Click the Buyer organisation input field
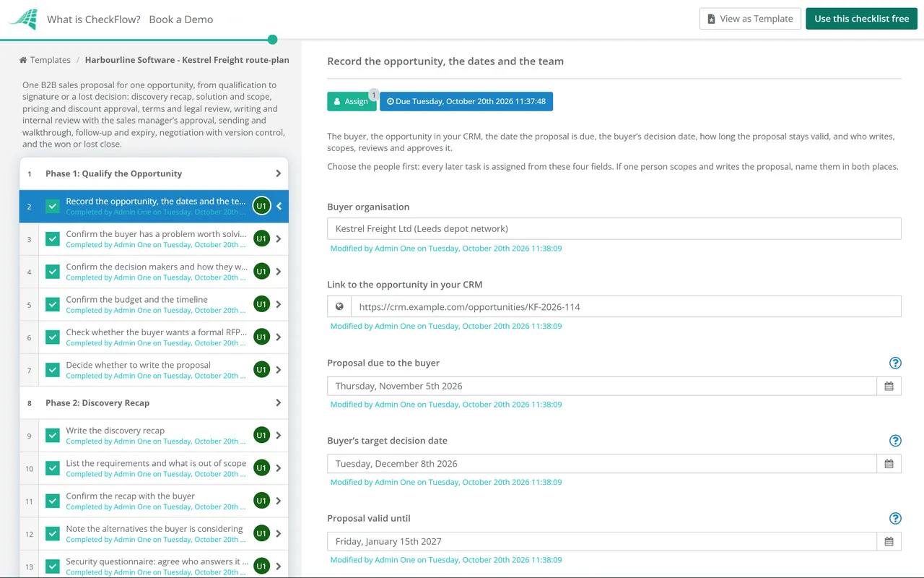This screenshot has height=578, width=924. point(614,228)
